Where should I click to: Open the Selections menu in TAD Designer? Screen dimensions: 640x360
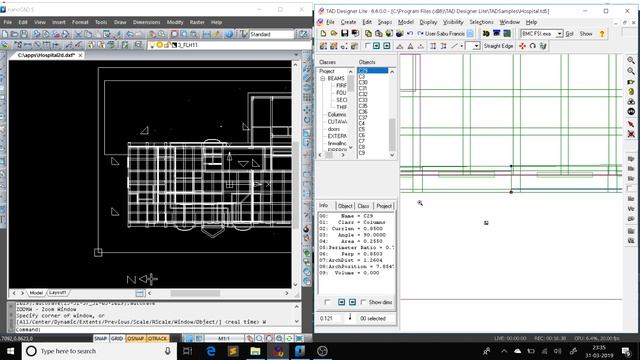481,22
